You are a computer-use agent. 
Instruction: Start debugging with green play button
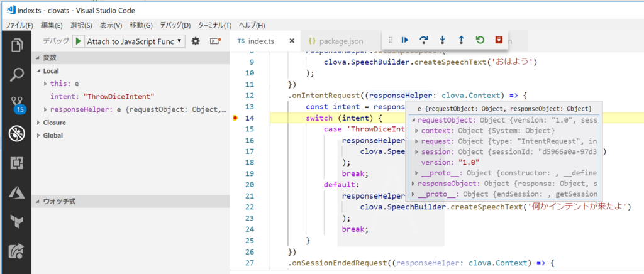tap(79, 41)
